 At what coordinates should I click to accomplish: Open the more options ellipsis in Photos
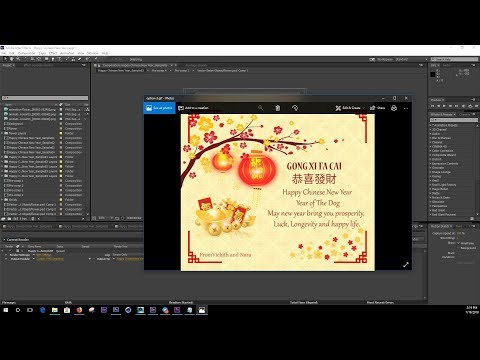point(406,108)
